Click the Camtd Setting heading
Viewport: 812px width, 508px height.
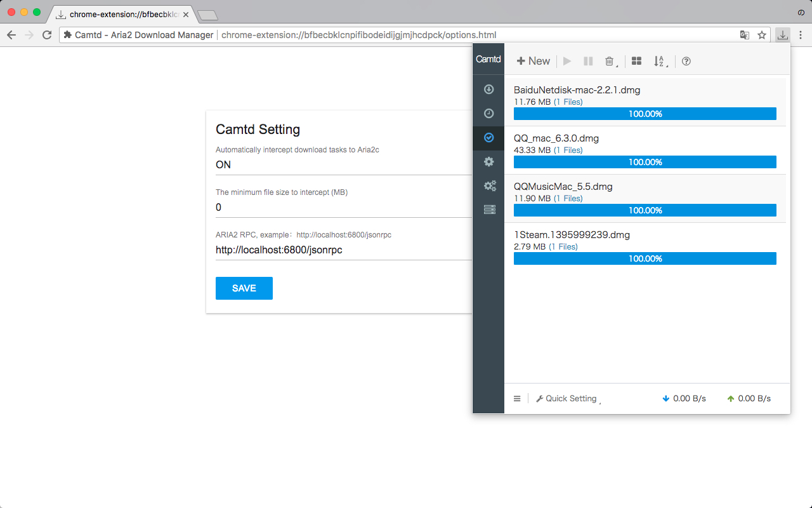point(258,130)
